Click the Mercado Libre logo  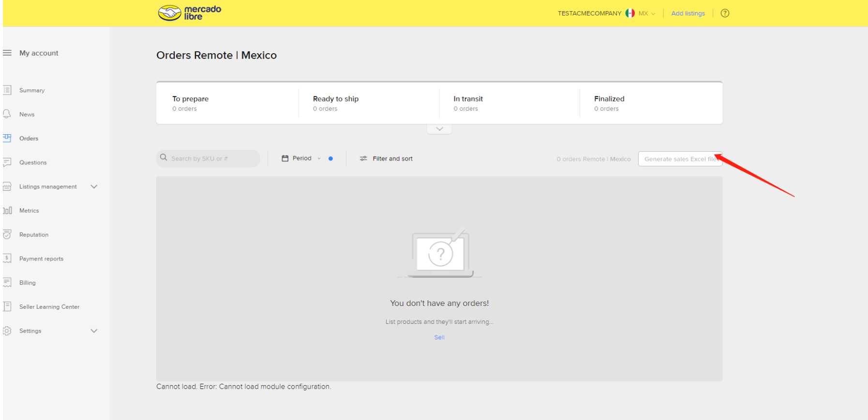[189, 13]
